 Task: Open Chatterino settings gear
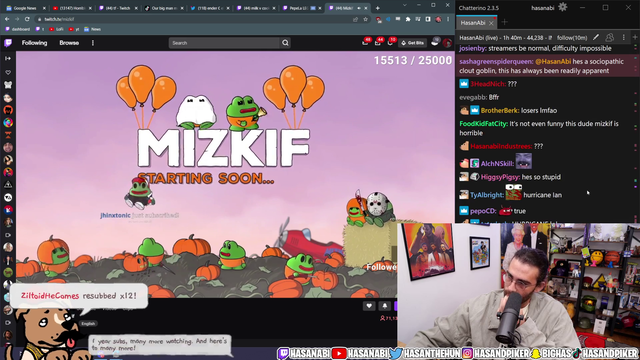562,7
